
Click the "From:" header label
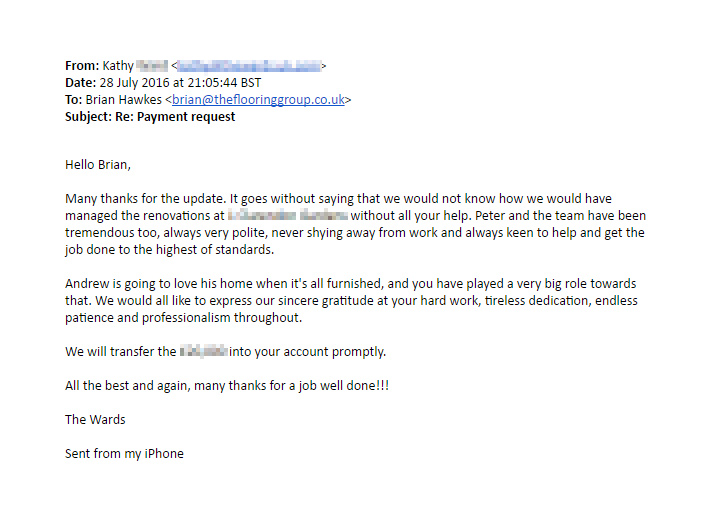click(x=82, y=66)
